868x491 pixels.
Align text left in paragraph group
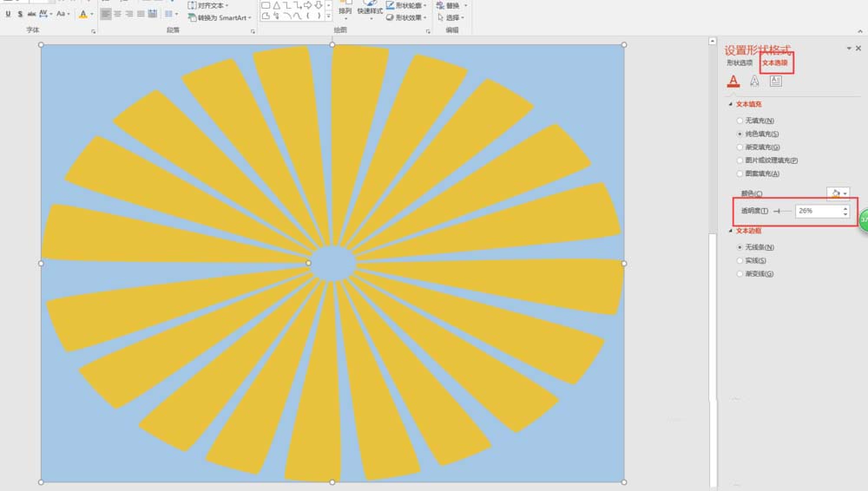(x=106, y=14)
